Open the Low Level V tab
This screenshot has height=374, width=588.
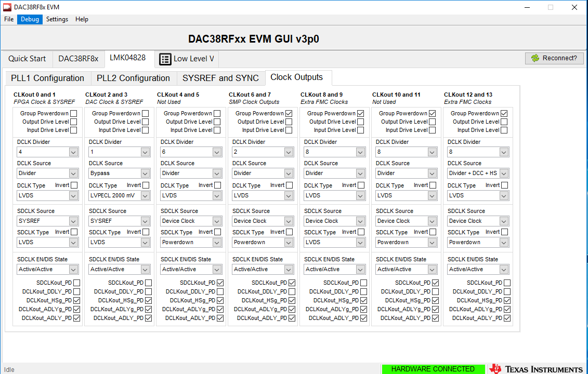tap(187, 59)
